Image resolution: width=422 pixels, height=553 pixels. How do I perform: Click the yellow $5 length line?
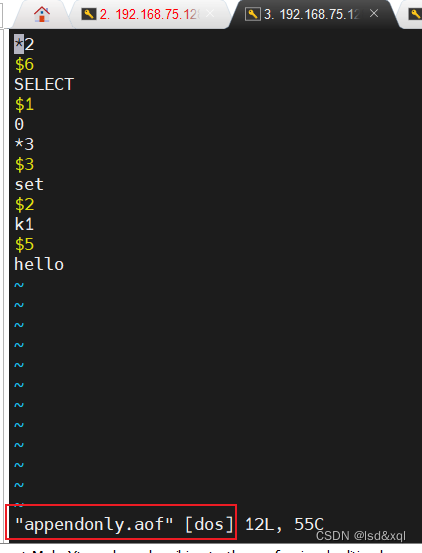24,244
